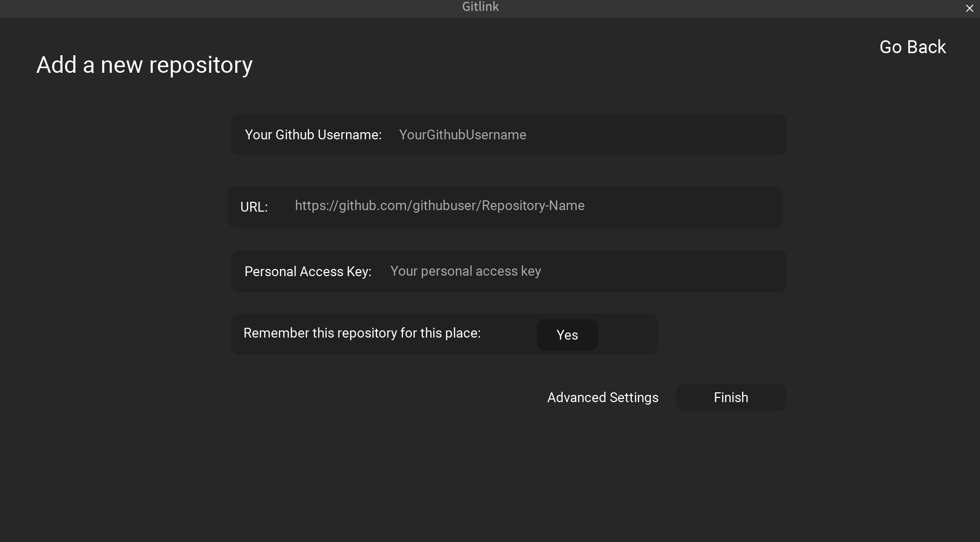This screenshot has height=542, width=980.
Task: Open Advanced Settings
Action: pyautogui.click(x=602, y=397)
